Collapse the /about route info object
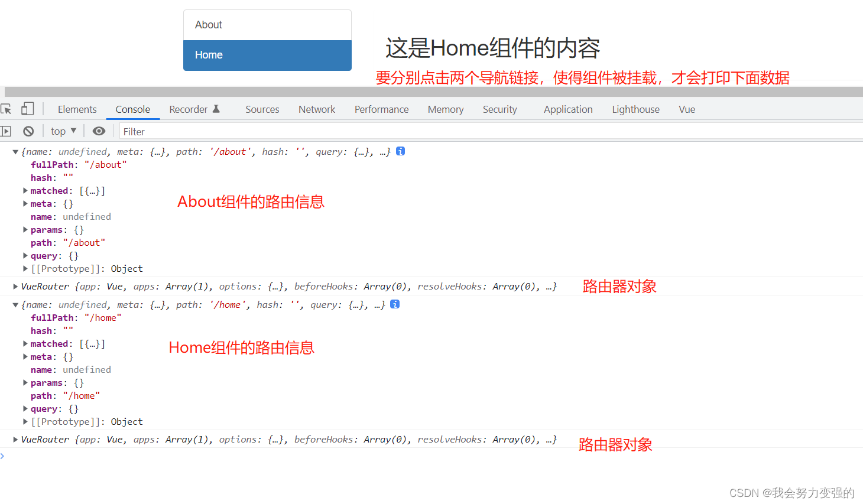The image size is (863, 504). pos(15,151)
